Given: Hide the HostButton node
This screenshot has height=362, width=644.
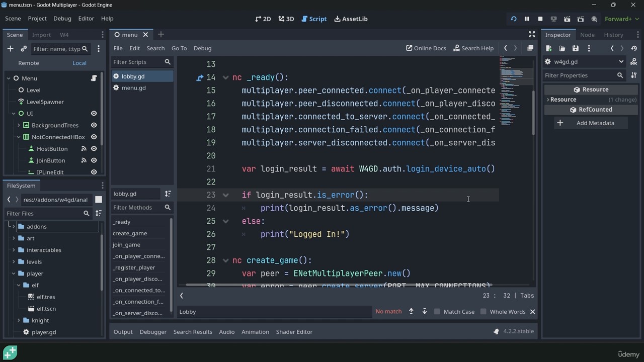Looking at the screenshot, I should pyautogui.click(x=94, y=149).
